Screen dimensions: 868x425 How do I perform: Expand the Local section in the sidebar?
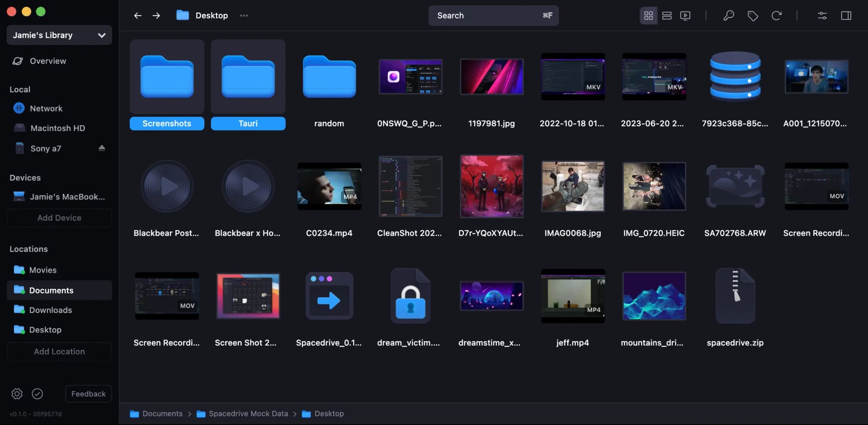point(20,89)
